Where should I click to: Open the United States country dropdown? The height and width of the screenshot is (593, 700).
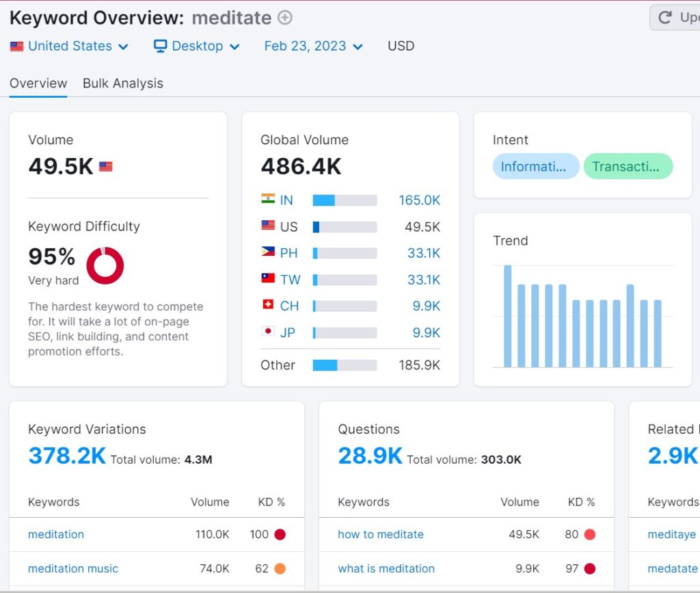(x=70, y=47)
